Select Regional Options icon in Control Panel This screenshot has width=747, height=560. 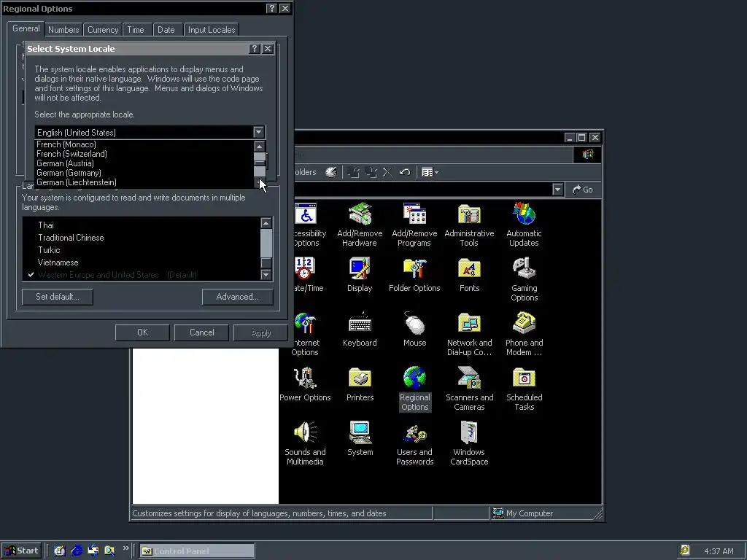(x=414, y=389)
